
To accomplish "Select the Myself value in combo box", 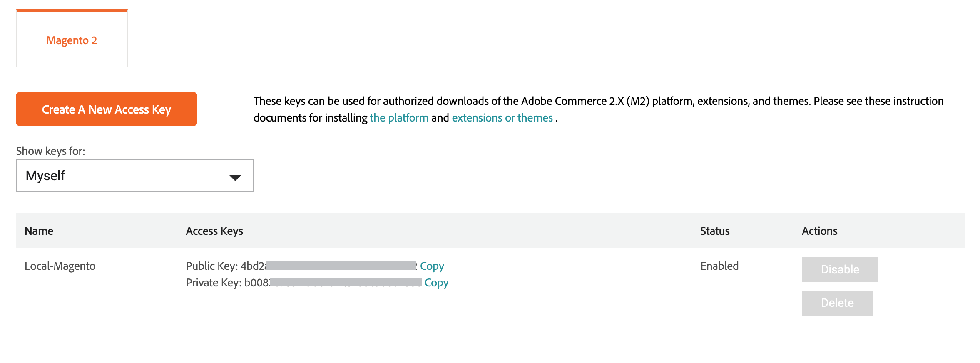I will pos(46,176).
